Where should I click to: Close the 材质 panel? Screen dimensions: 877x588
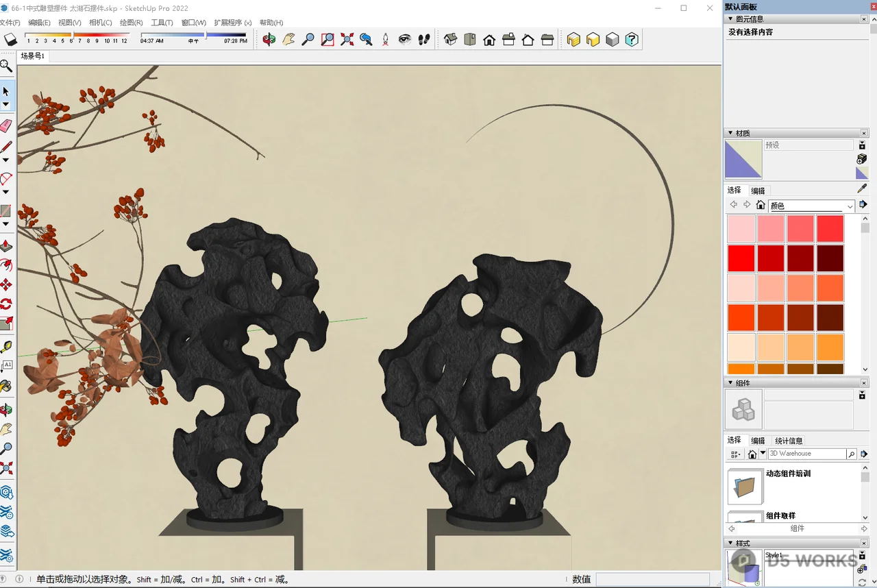864,133
